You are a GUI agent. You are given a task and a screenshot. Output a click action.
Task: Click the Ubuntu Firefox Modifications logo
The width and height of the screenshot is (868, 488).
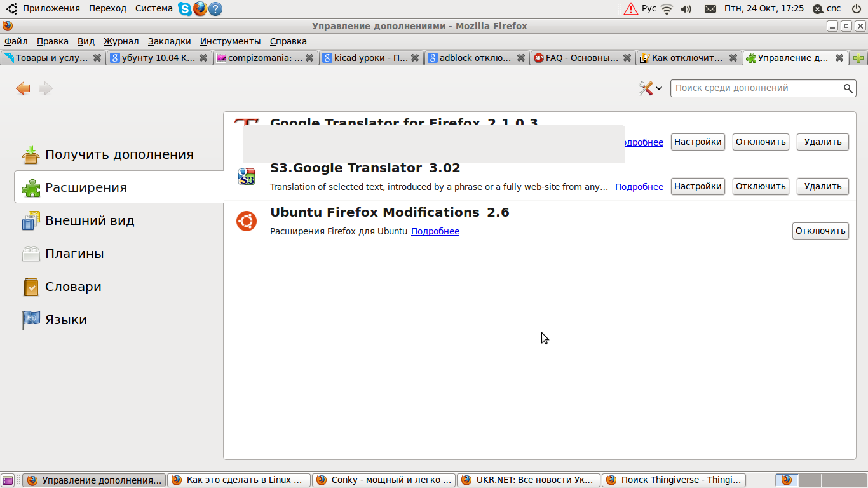247,221
